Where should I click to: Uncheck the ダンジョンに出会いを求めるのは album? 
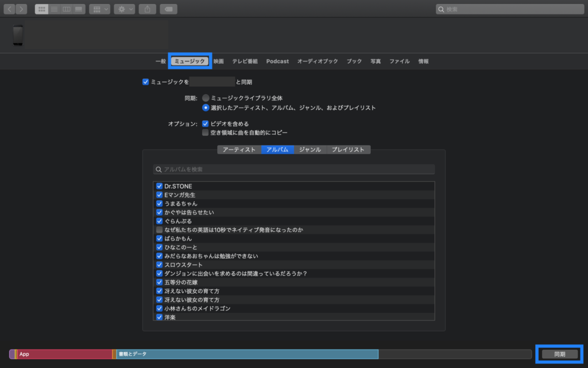(x=160, y=273)
